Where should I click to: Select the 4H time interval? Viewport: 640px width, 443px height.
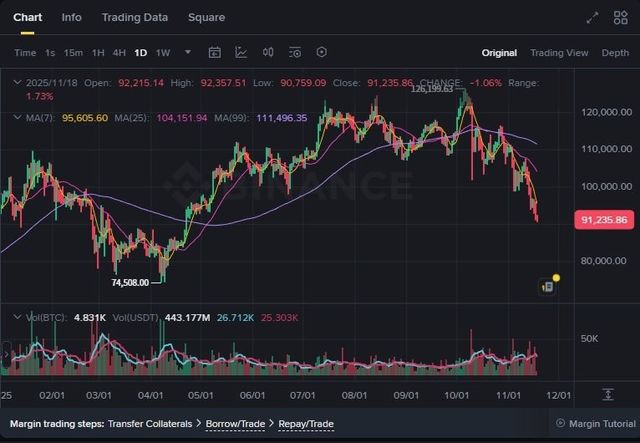coord(119,52)
